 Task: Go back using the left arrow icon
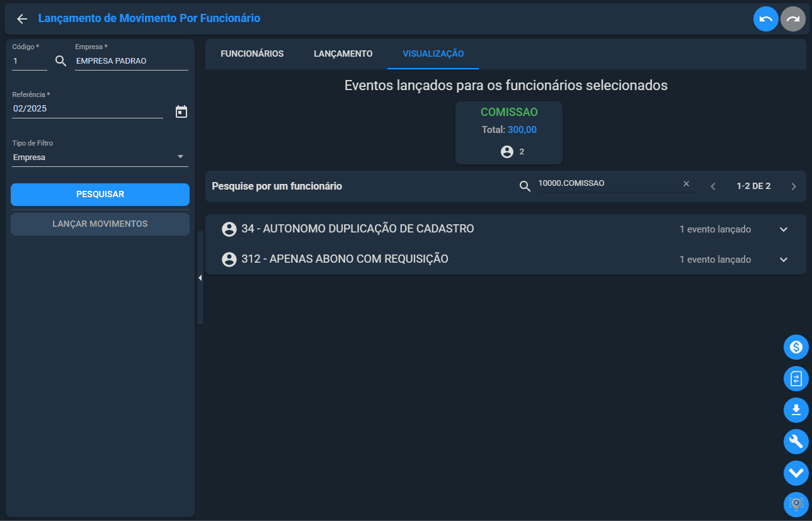pos(22,19)
